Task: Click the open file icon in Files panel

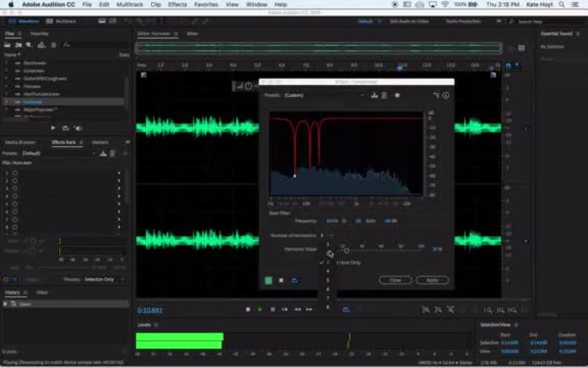Action: (7, 45)
